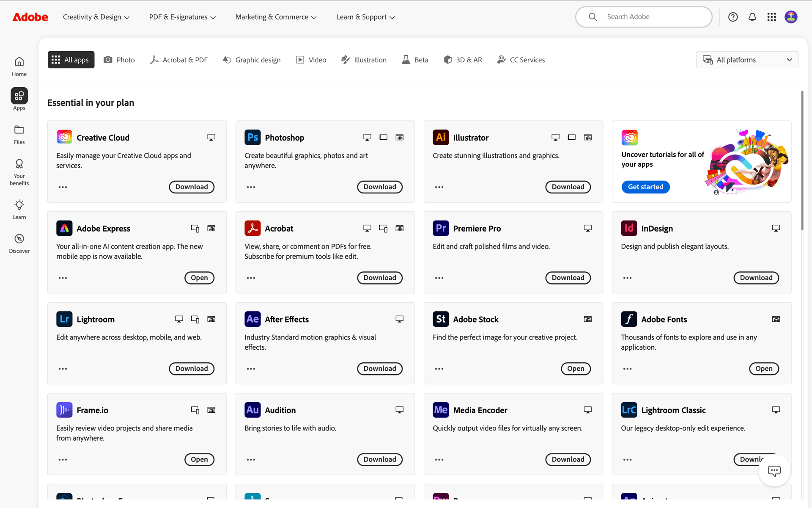This screenshot has height=508, width=812.
Task: Open more options for InDesign card
Action: tap(627, 278)
